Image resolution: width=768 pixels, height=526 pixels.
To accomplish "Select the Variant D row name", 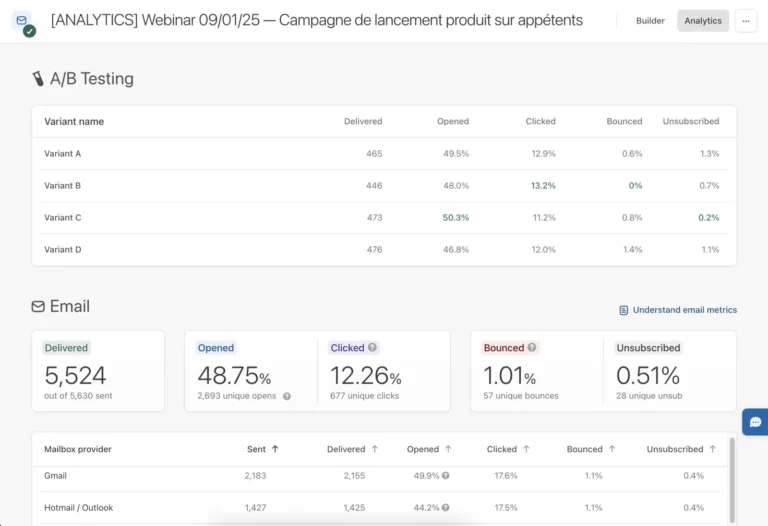I will [x=63, y=249].
